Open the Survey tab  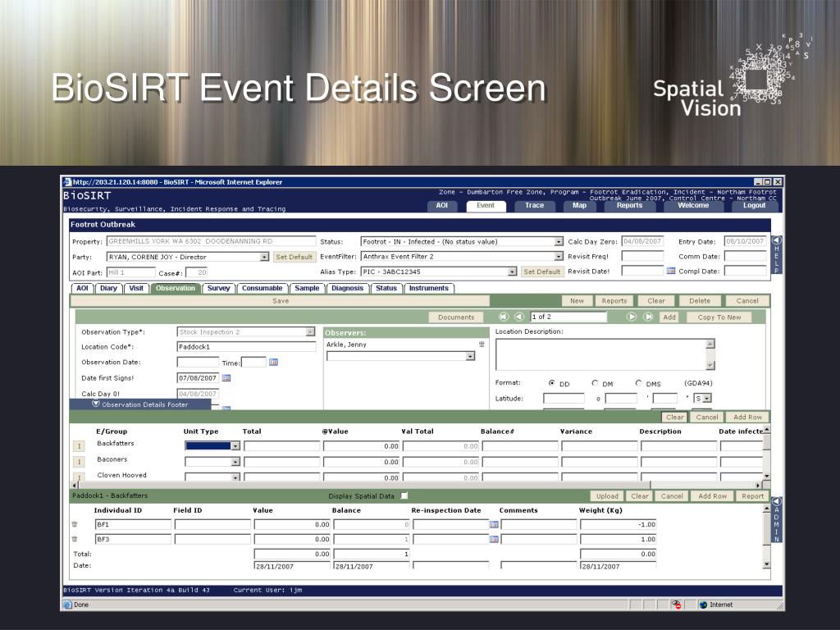218,288
